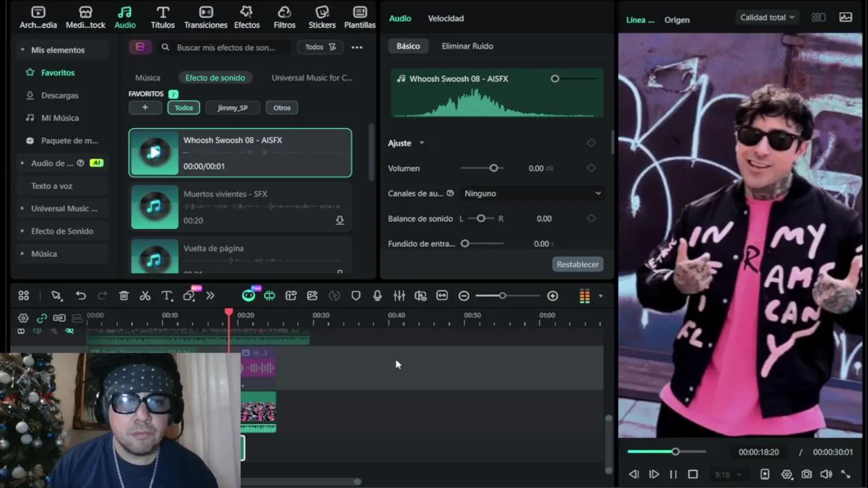This screenshot has height=488, width=868.
Task: Open the Calidad total dropdown
Action: [x=767, y=18]
